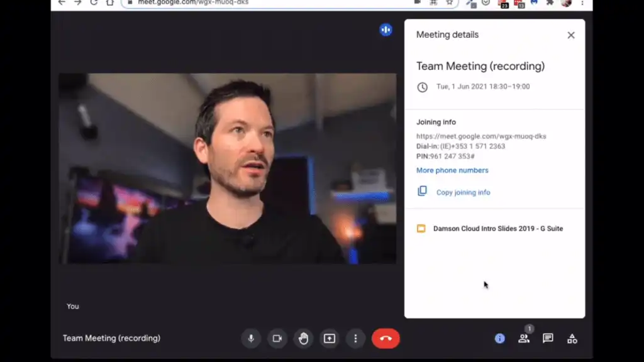The height and width of the screenshot is (362, 644).
Task: Click the browser home icon
Action: point(109,3)
